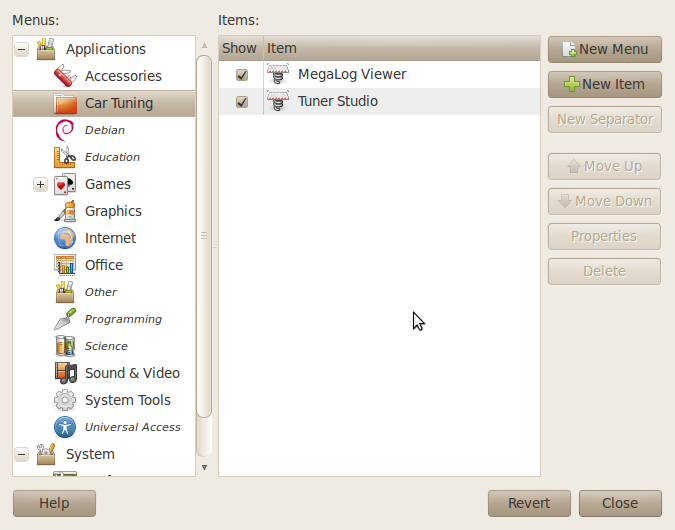Image resolution: width=675 pixels, height=530 pixels.
Task: Click the Science beakers icon
Action: coord(65,346)
